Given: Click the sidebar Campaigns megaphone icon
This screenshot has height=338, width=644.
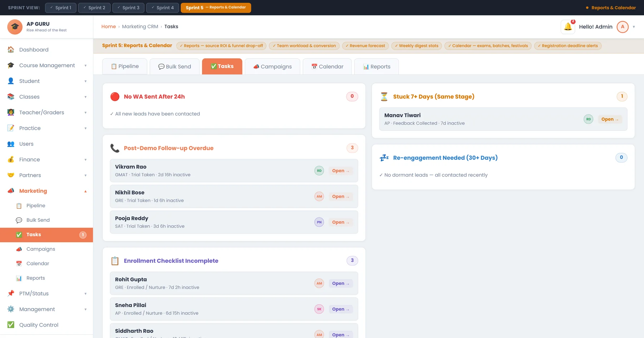Looking at the screenshot, I should point(19,249).
